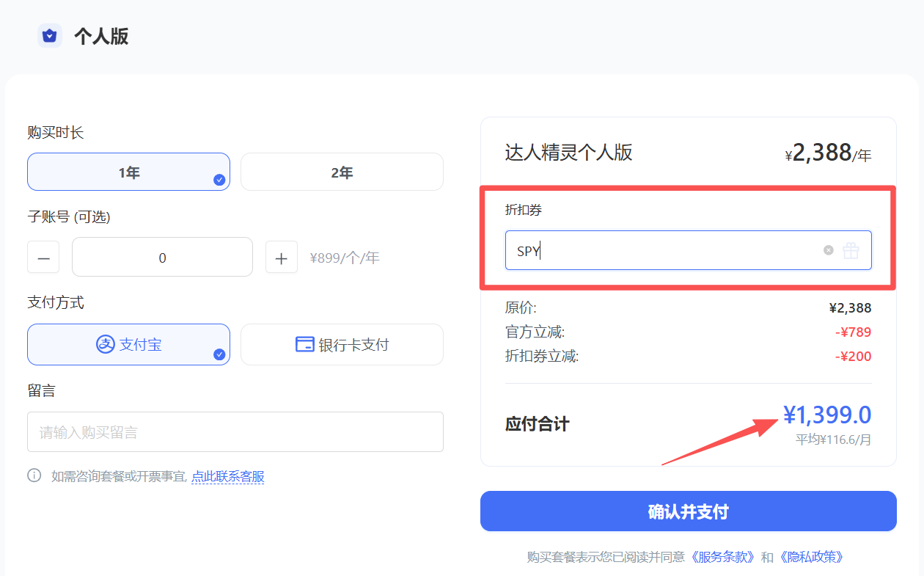Clear the coupon code with the x icon
Screen dimensions: 924x576
(829, 250)
